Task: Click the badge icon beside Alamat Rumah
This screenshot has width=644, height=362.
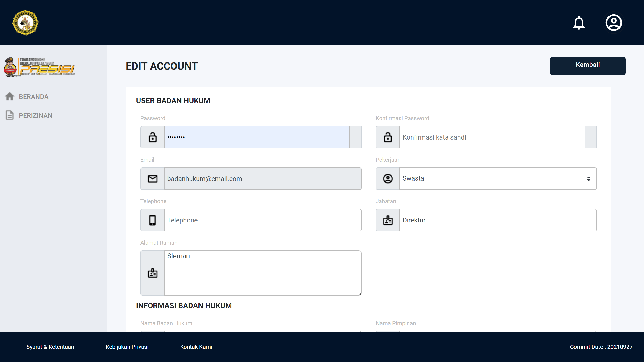Action: pos(153,273)
